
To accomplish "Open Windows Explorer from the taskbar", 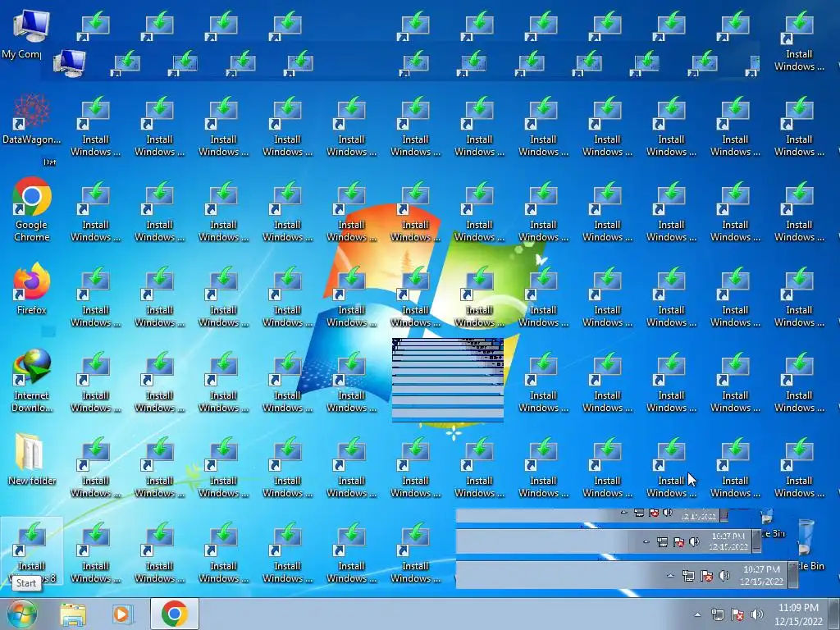I will [73, 614].
